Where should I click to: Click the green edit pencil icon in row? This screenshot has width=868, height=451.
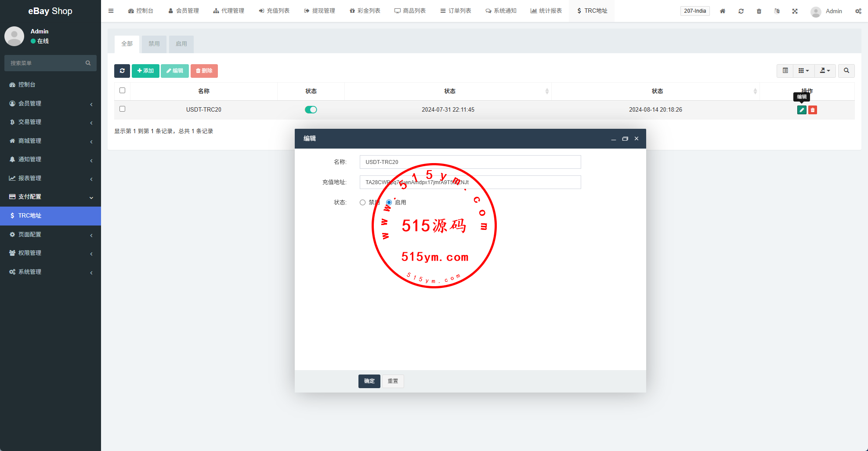802,110
